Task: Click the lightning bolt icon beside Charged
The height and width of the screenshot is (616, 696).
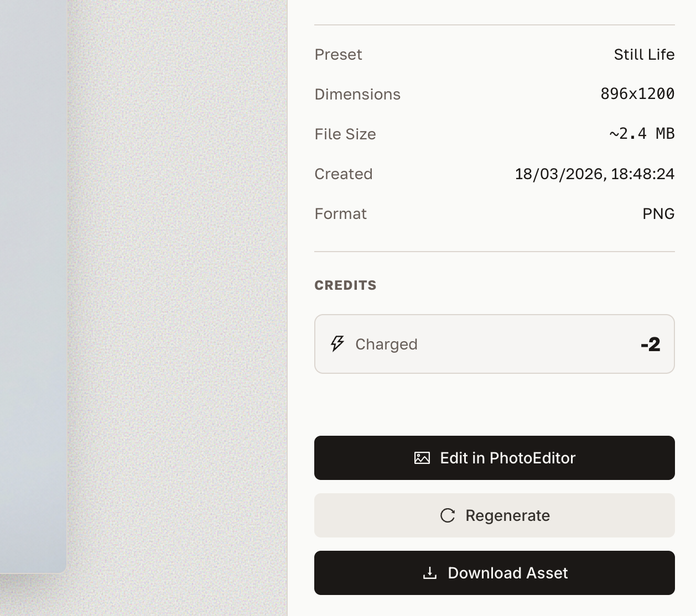Action: tap(338, 344)
